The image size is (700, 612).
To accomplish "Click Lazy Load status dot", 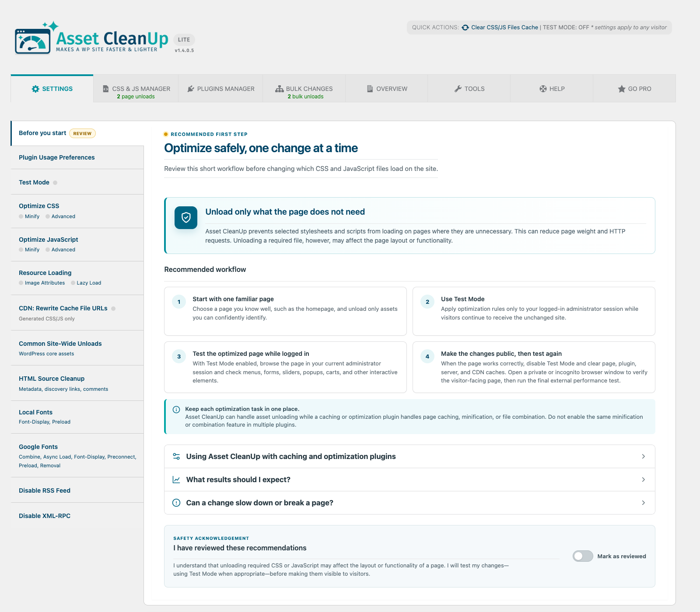I will (x=73, y=283).
